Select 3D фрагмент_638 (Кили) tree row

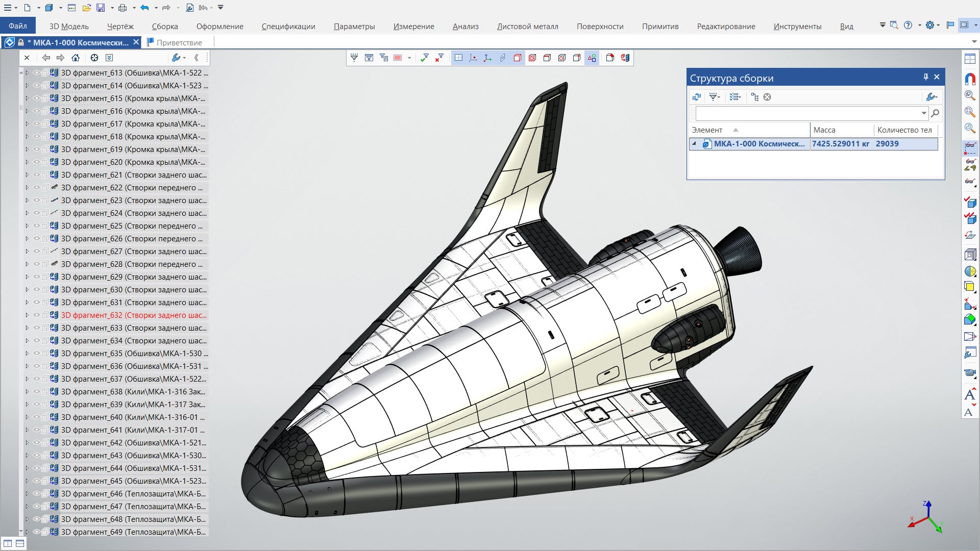click(x=133, y=392)
